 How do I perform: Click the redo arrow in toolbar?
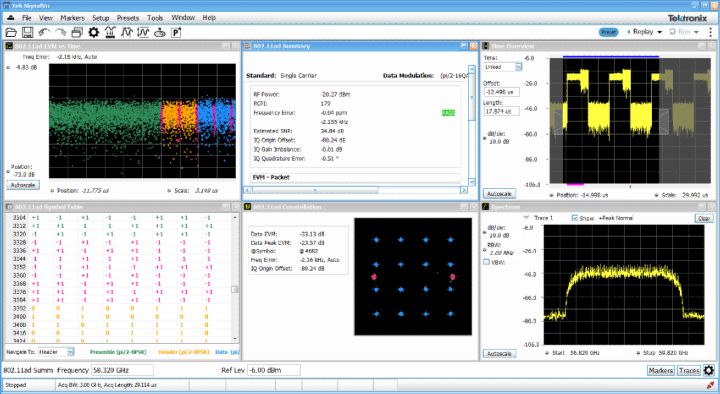tap(61, 33)
